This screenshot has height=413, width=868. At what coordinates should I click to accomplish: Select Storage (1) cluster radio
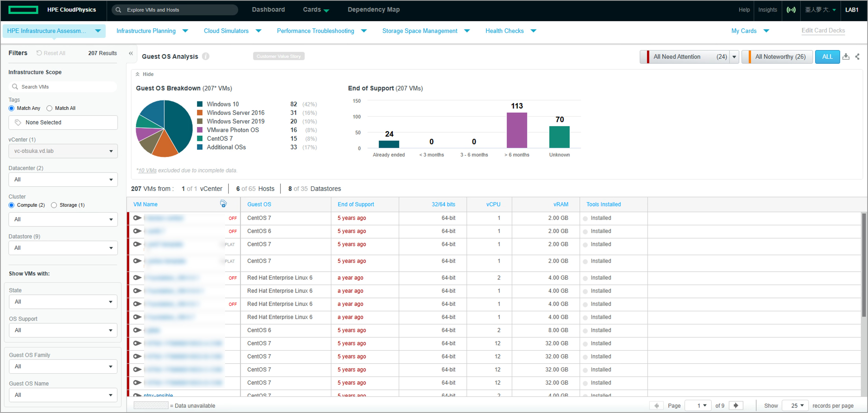[x=54, y=205]
